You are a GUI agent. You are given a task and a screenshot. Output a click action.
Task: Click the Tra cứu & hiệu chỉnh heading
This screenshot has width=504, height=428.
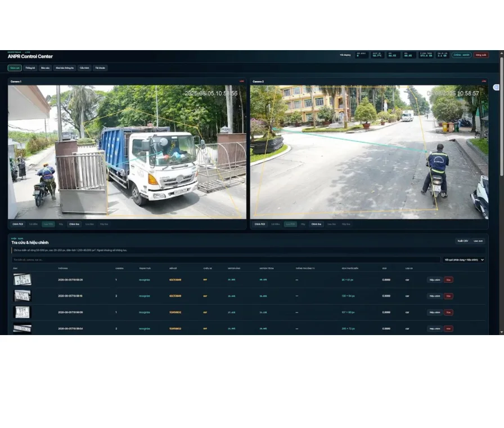30,242
